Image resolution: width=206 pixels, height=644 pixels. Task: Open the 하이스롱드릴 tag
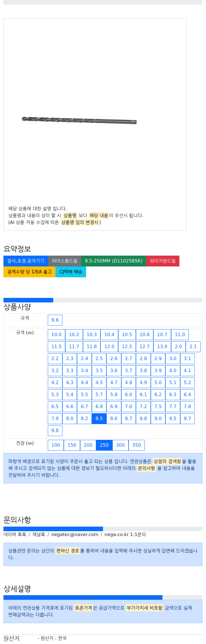pyautogui.click(x=65, y=261)
